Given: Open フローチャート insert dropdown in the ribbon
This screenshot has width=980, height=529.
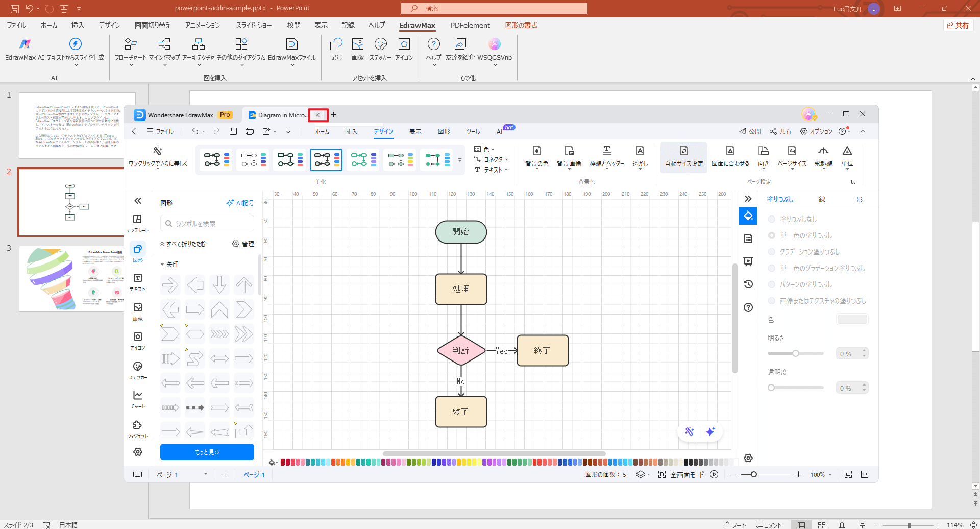Looking at the screenshot, I should tap(130, 51).
